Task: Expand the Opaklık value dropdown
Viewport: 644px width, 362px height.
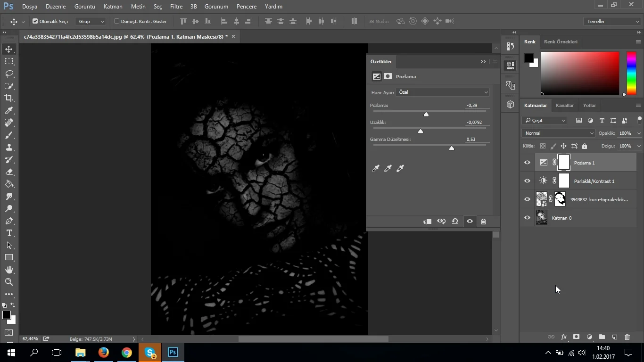Action: pyautogui.click(x=639, y=133)
